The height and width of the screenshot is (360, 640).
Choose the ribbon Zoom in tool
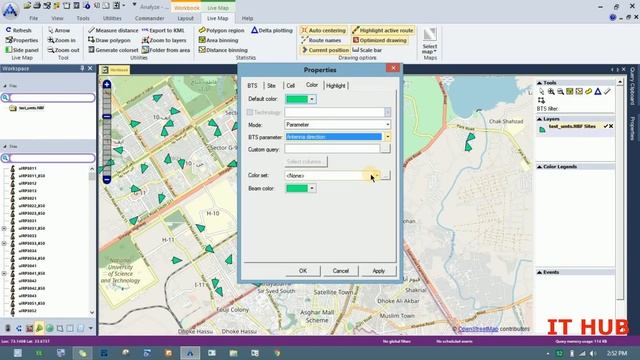pos(62,40)
